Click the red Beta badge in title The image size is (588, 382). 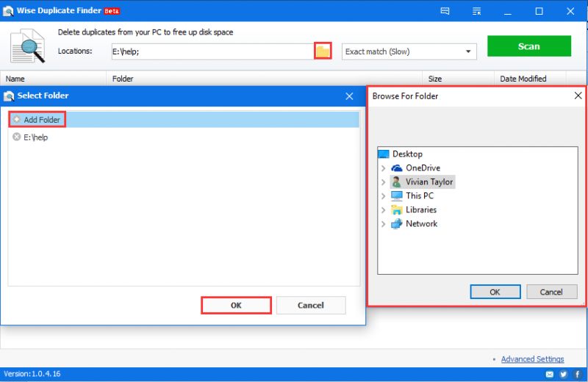112,11
